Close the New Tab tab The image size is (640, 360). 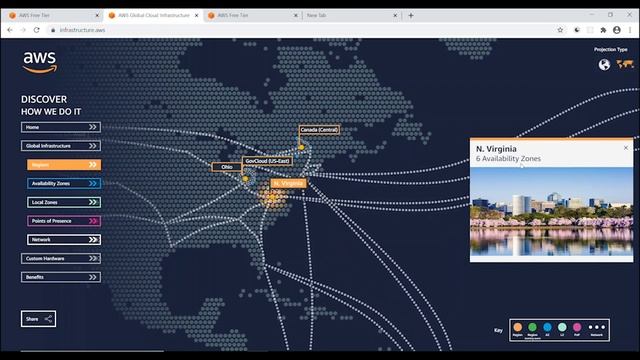tap(395, 16)
